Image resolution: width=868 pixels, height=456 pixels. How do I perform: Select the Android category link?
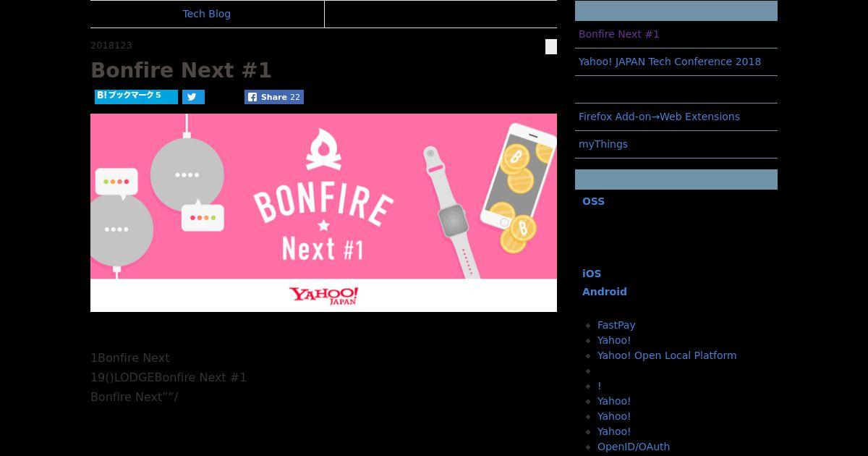[x=604, y=292]
